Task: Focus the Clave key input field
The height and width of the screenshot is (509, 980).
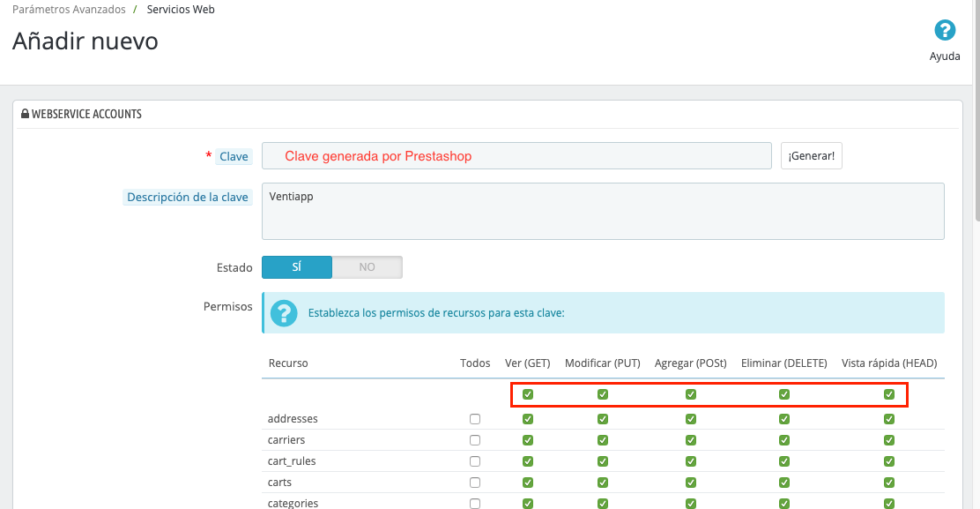Action: pyautogui.click(x=516, y=156)
